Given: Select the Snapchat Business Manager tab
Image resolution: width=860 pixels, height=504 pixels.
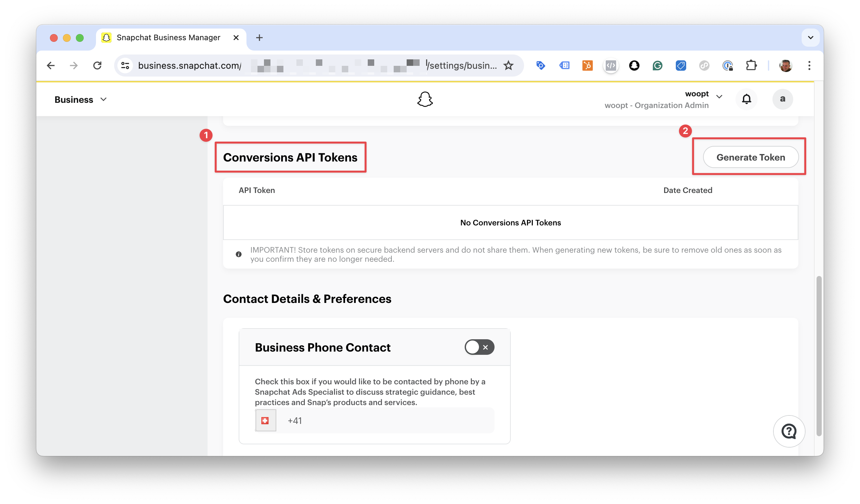Looking at the screenshot, I should (171, 38).
